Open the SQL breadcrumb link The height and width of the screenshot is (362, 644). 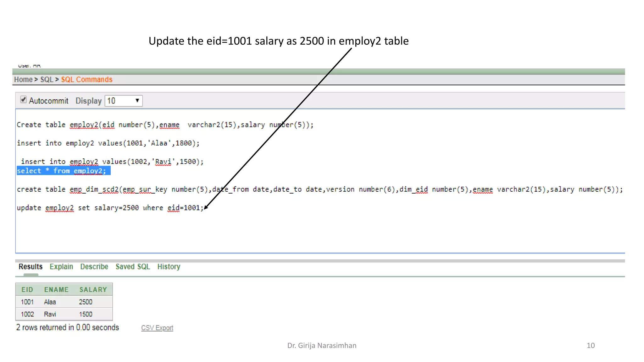(x=47, y=80)
